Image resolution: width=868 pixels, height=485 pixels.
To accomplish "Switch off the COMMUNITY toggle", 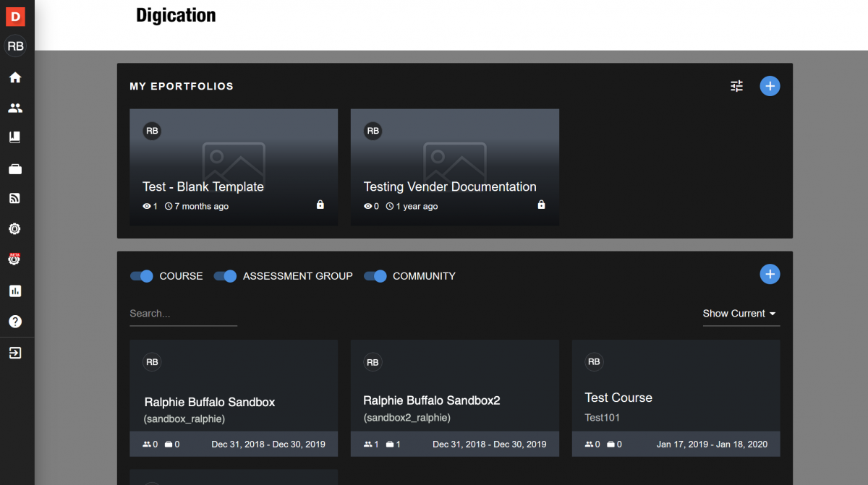I will [375, 276].
